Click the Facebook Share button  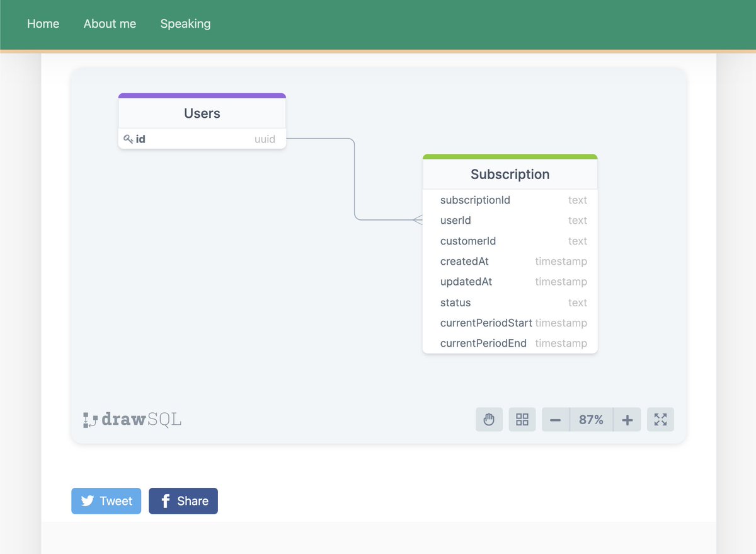183,501
